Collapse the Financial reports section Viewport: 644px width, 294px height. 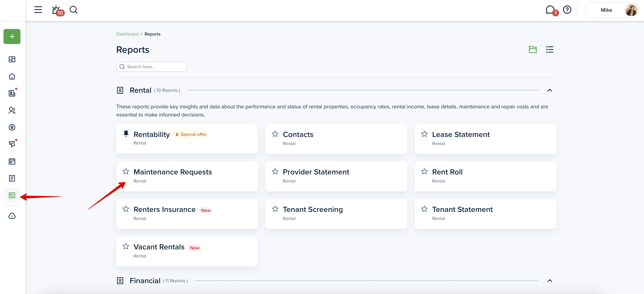point(549,281)
